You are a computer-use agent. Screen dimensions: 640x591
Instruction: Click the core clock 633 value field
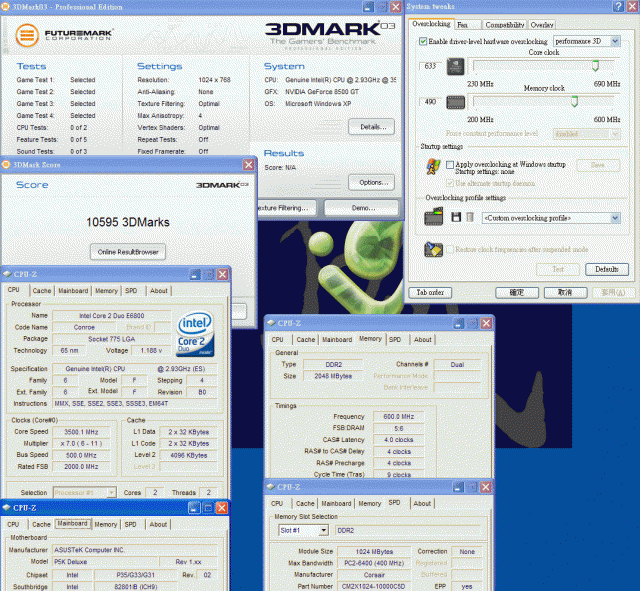pos(430,66)
